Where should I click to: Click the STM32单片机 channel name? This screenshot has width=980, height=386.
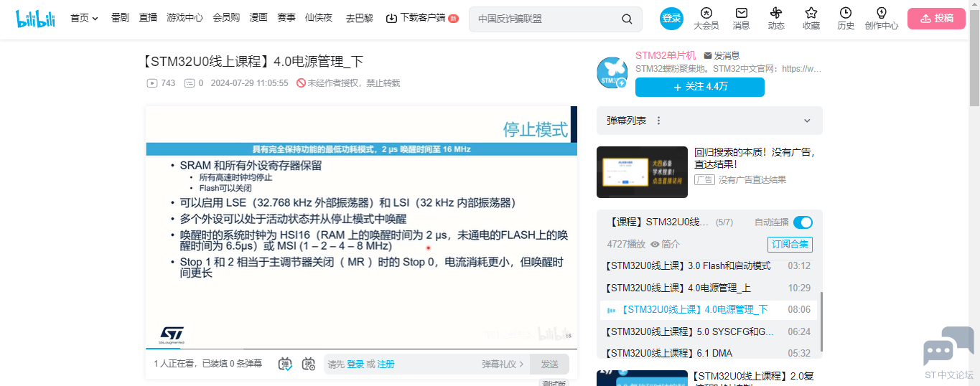[x=666, y=55]
